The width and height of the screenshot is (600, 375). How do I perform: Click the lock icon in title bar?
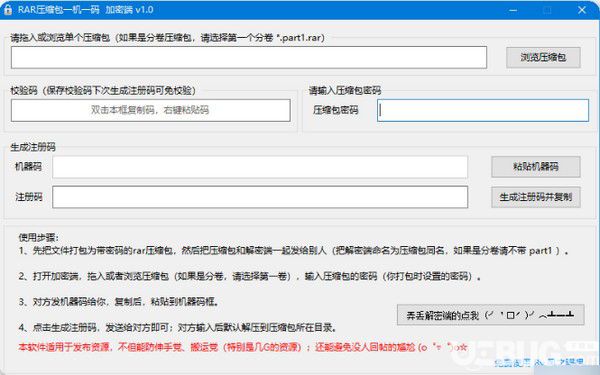point(8,10)
